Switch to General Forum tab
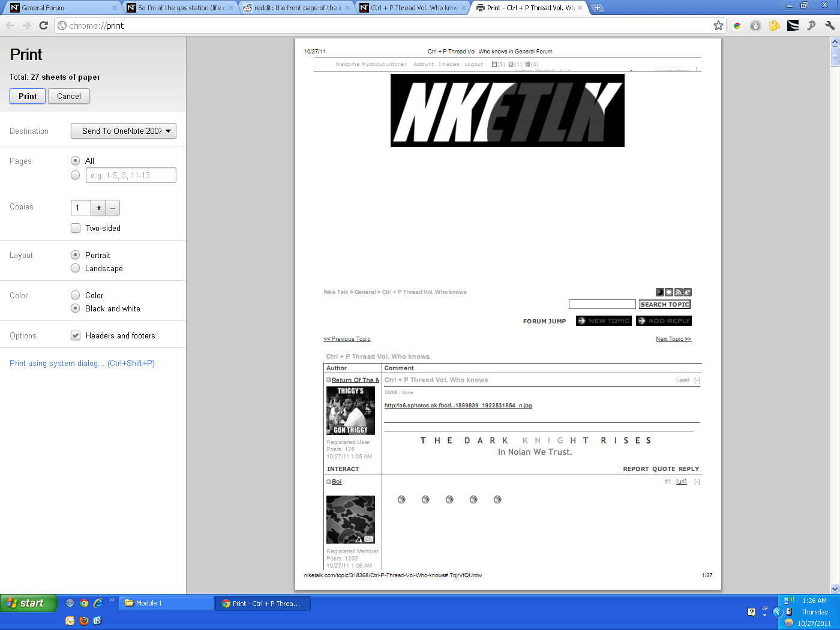The height and width of the screenshot is (630, 840). pyautogui.click(x=60, y=8)
